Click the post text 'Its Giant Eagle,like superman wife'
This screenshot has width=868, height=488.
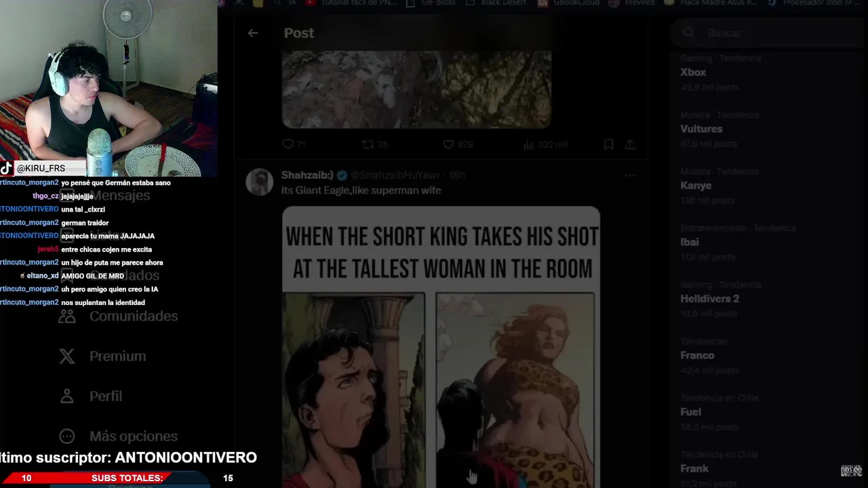(x=361, y=190)
